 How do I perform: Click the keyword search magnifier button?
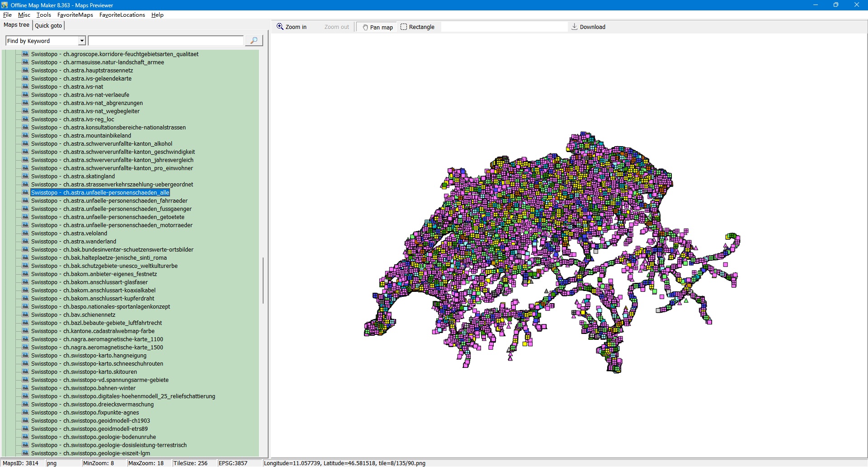[254, 41]
